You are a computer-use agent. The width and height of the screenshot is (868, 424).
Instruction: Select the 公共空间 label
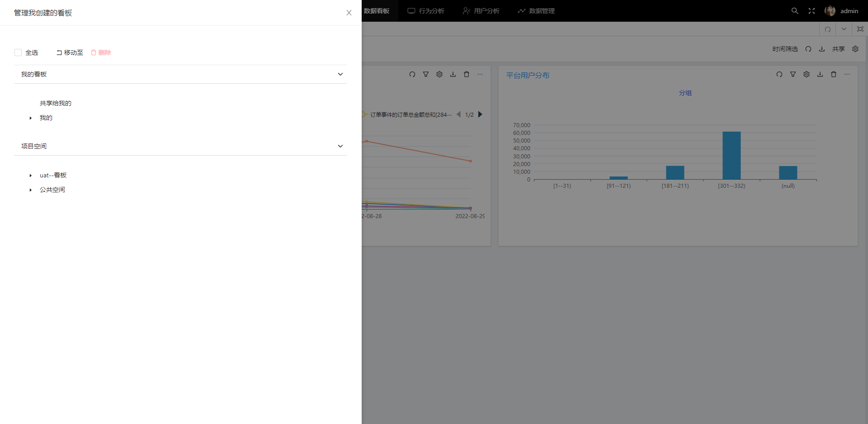52,190
